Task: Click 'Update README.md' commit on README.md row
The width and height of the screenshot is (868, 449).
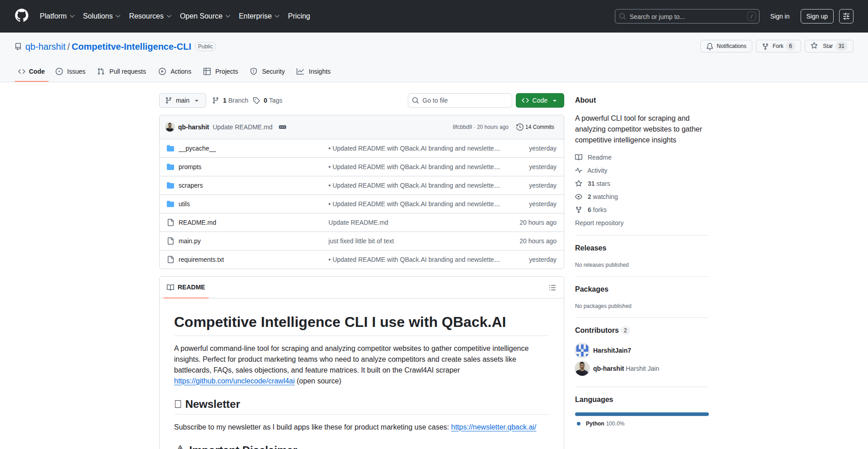Action: pyautogui.click(x=358, y=222)
